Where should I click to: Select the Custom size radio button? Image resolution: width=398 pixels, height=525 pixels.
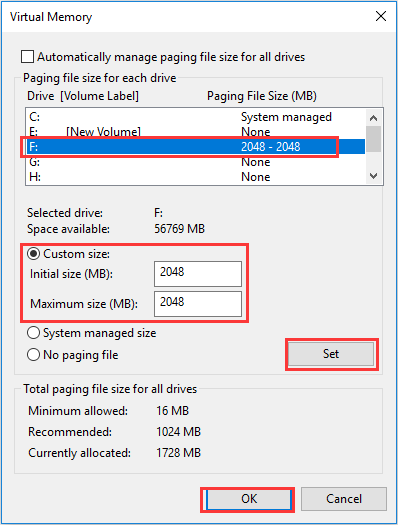coord(33,254)
